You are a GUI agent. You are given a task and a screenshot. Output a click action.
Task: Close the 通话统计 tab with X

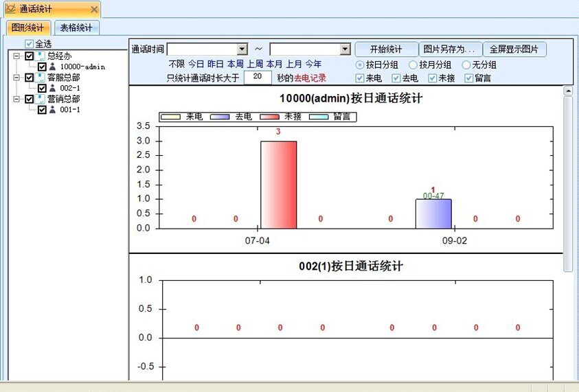click(94, 10)
